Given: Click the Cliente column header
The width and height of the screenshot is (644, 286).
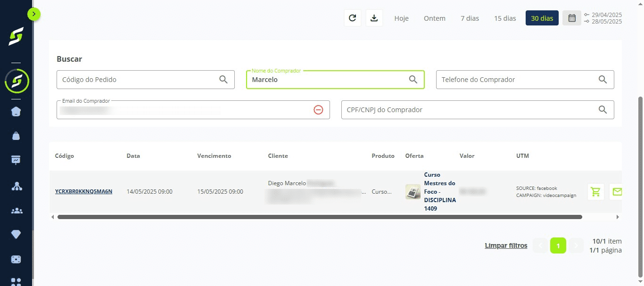Looking at the screenshot, I should pos(278,156).
